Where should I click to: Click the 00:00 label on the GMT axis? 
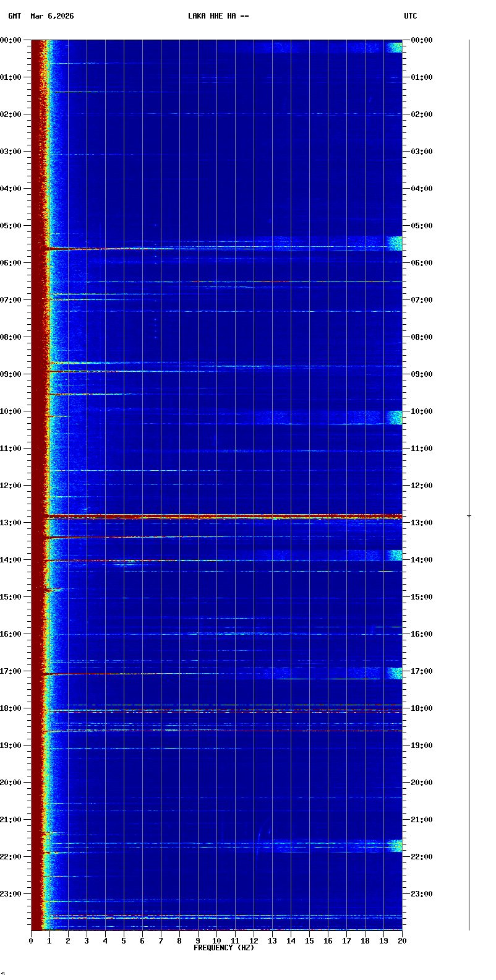point(11,40)
